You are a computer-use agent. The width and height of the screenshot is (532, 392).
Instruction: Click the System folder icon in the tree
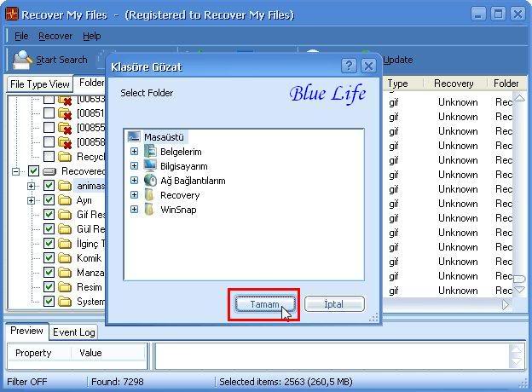tap(65, 302)
